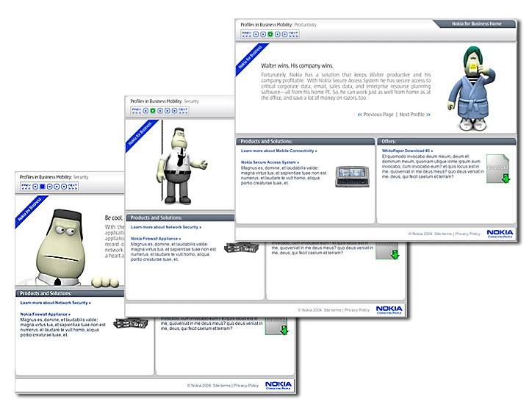The image size is (532, 410).
Task: Open Privacy Policy on middle page footer
Action: click(x=357, y=310)
